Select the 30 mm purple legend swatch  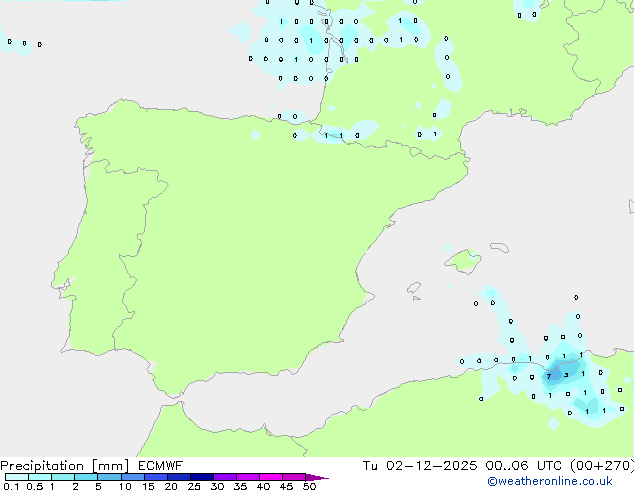[225, 477]
